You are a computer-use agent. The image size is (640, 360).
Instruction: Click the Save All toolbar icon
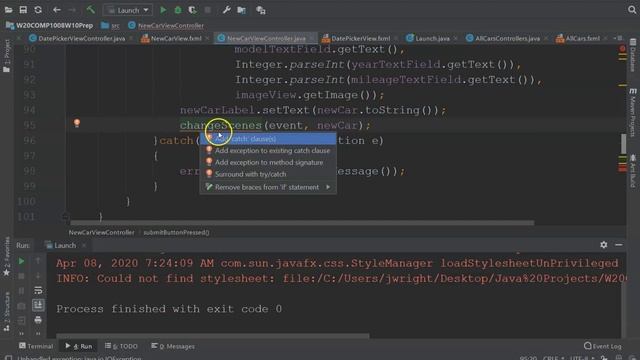pos(23,10)
